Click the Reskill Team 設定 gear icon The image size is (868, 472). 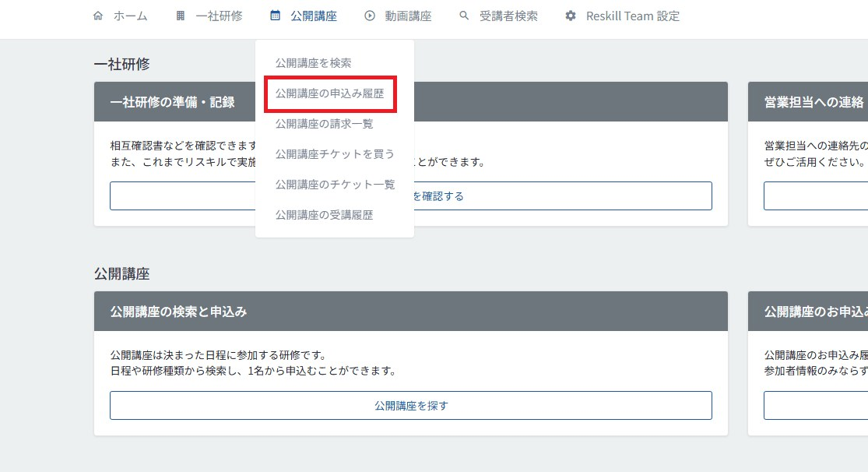point(570,15)
